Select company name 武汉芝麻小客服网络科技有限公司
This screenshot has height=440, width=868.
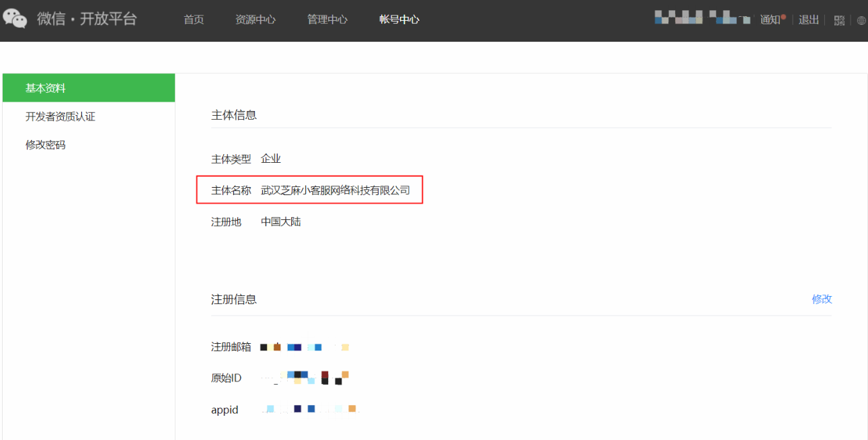(x=336, y=190)
